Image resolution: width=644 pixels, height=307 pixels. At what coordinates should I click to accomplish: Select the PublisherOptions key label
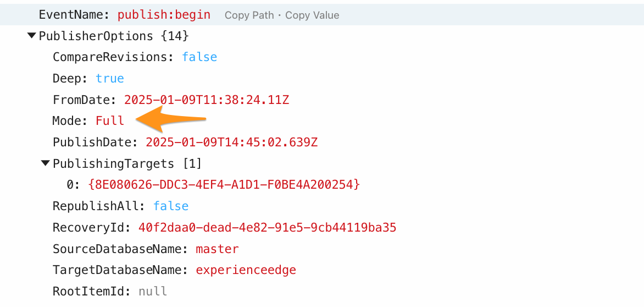tap(96, 36)
